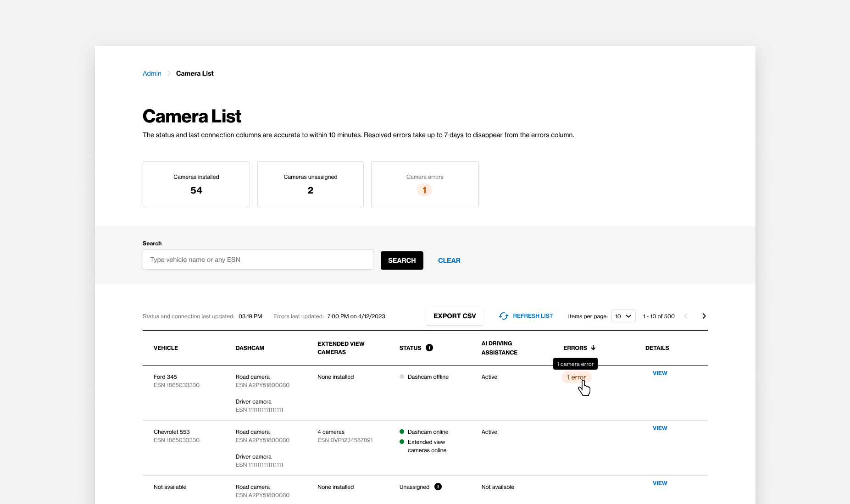
Task: View details for Chevrolet 553
Action: pyautogui.click(x=660, y=428)
